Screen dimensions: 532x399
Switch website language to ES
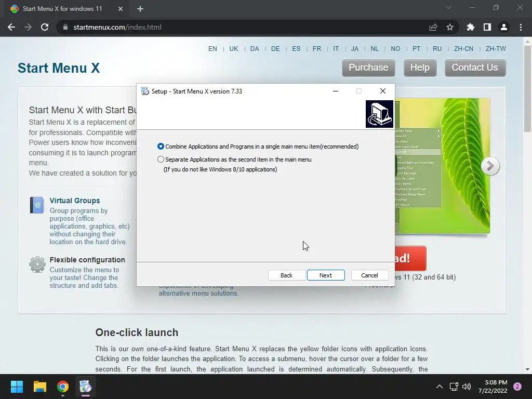click(x=296, y=48)
